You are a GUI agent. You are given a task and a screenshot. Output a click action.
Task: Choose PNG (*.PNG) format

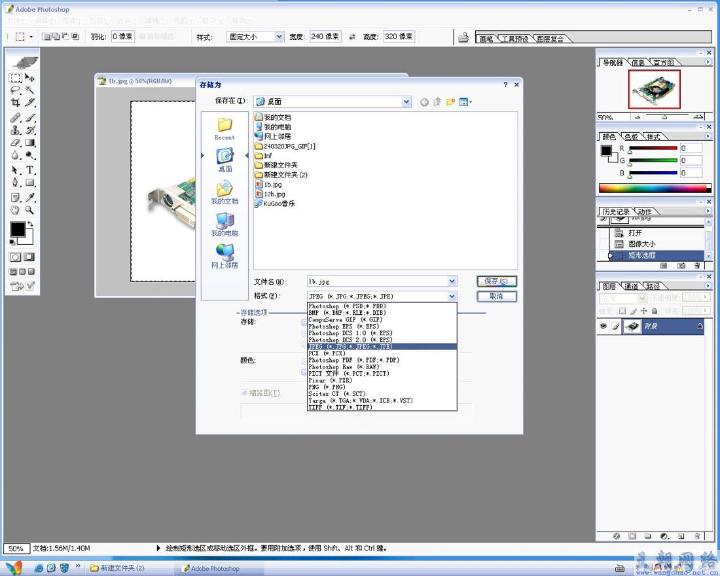382,387
